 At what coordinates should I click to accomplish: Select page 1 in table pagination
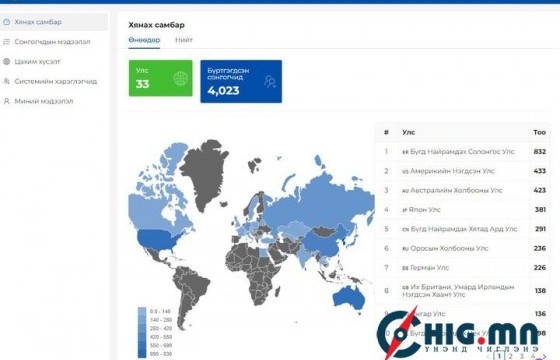pyautogui.click(x=499, y=356)
